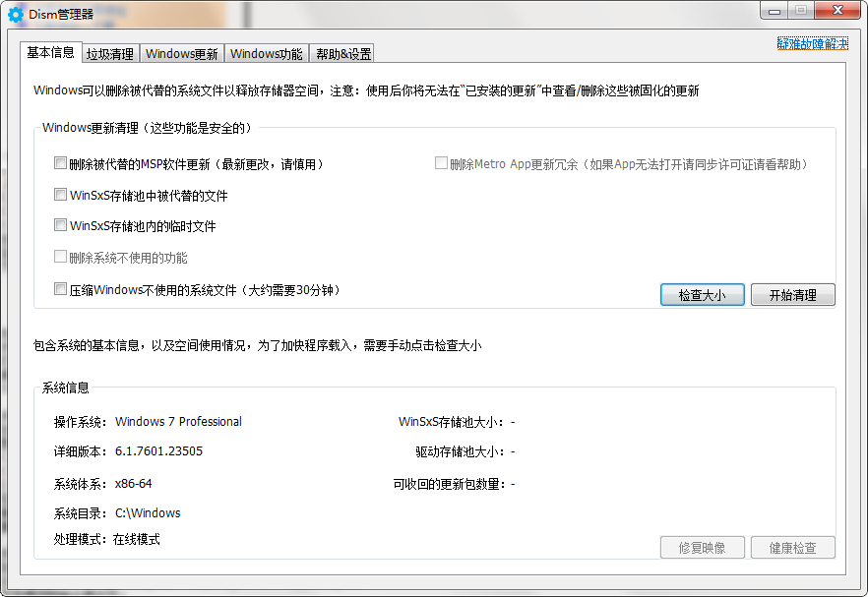Click the disabled 删除Metro App更新冗余 checkbox

point(441,163)
